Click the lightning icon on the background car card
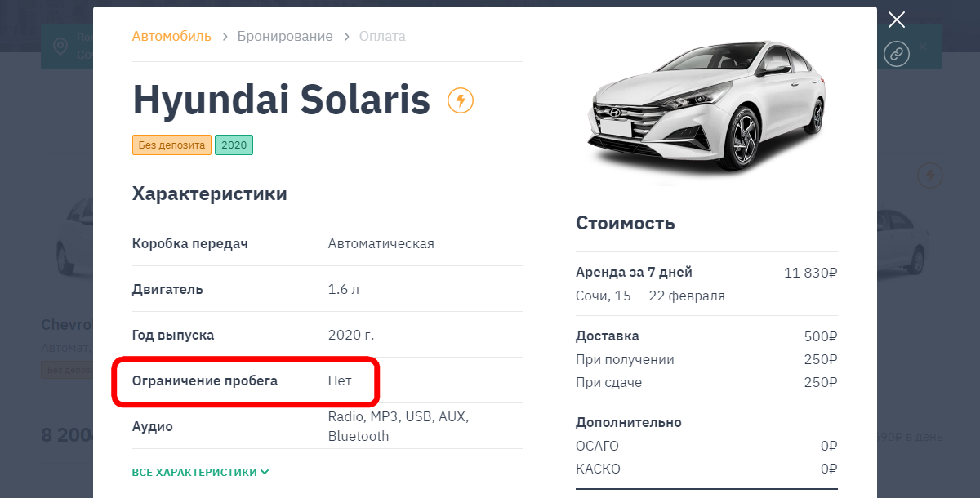The image size is (980, 498). click(930, 175)
